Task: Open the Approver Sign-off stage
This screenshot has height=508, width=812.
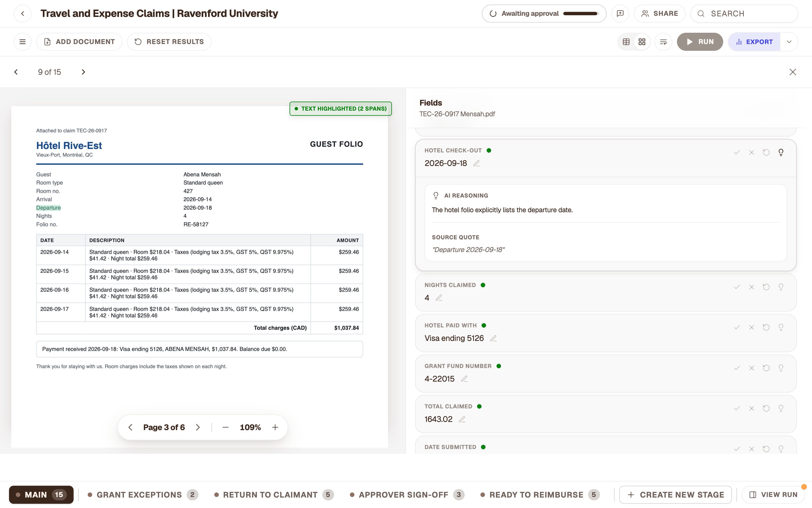Action: click(x=407, y=494)
